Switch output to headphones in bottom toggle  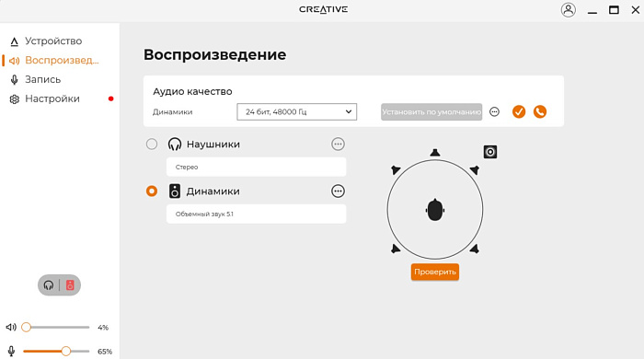pos(49,285)
